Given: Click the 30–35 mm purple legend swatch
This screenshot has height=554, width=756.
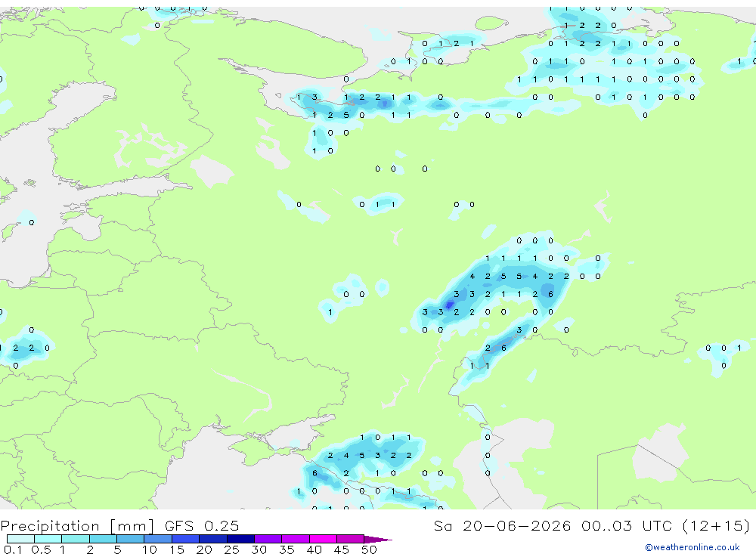Looking at the screenshot, I should point(268,539).
